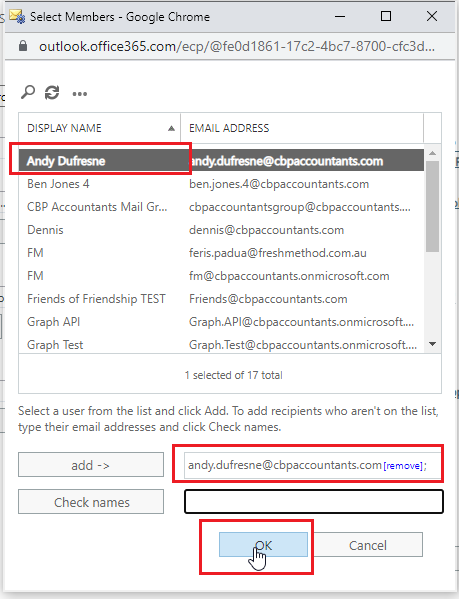Click the padlock site info icon
The image size is (459, 599).
[x=23, y=46]
